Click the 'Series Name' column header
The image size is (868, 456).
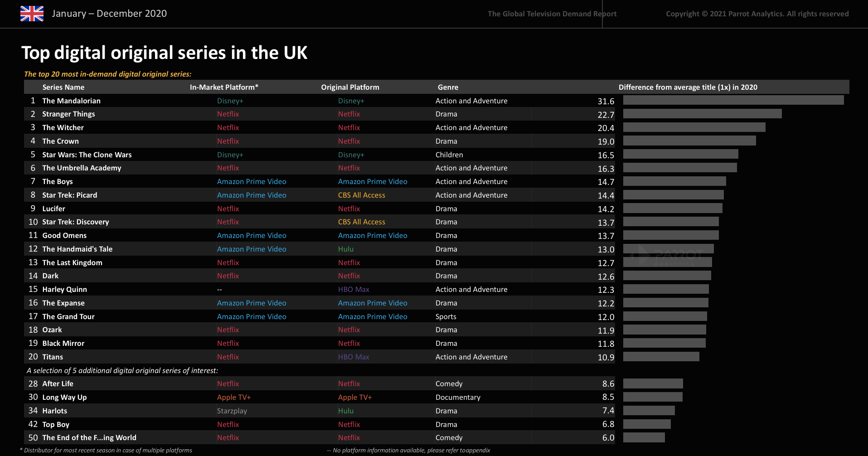tap(63, 87)
